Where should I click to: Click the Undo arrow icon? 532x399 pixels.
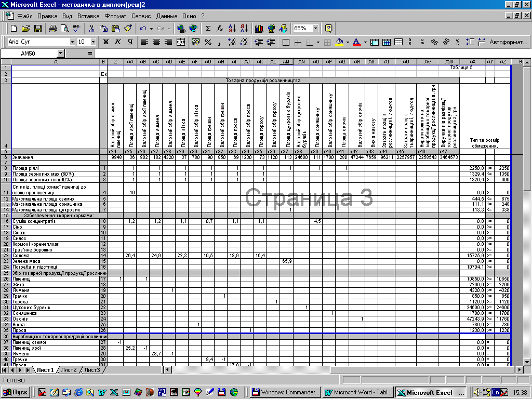[x=143, y=29]
